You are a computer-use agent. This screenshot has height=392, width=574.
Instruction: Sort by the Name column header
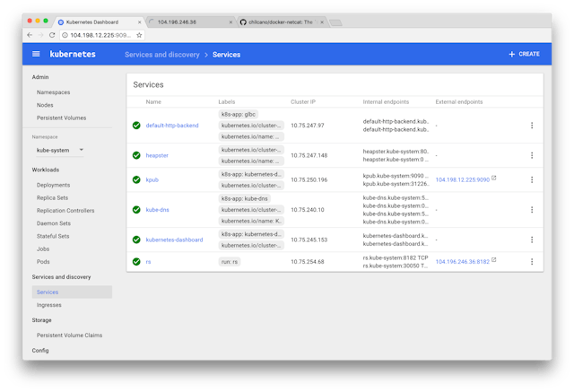[x=153, y=101]
